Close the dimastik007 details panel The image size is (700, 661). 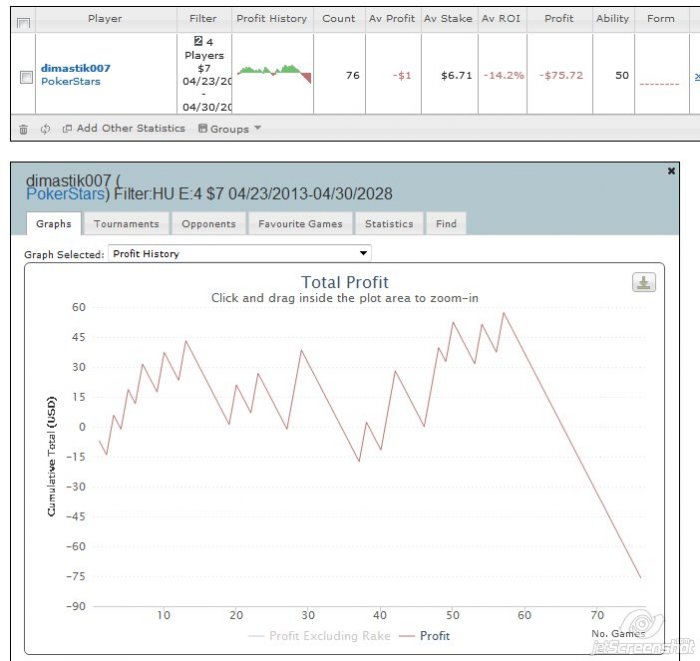point(671,171)
